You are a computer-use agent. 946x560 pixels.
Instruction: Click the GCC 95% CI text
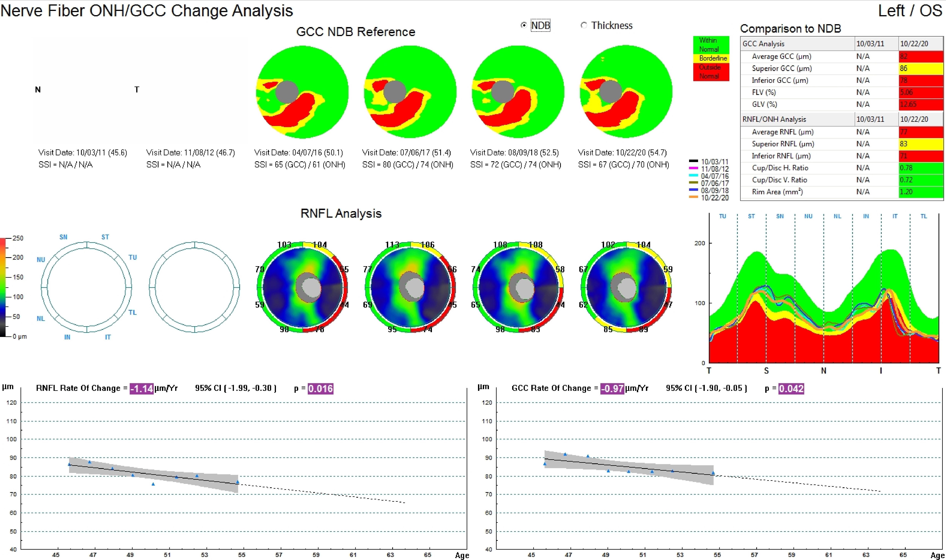tap(706, 388)
